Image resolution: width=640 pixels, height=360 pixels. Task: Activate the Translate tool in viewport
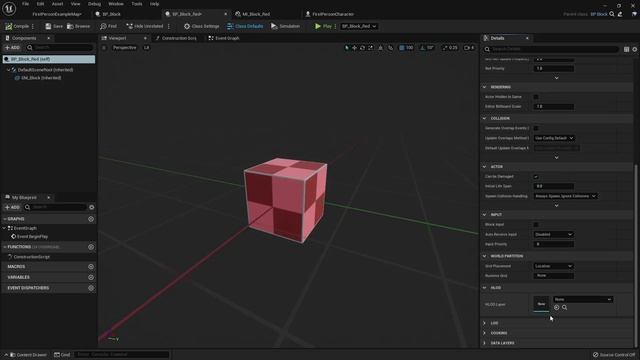[x=354, y=48]
